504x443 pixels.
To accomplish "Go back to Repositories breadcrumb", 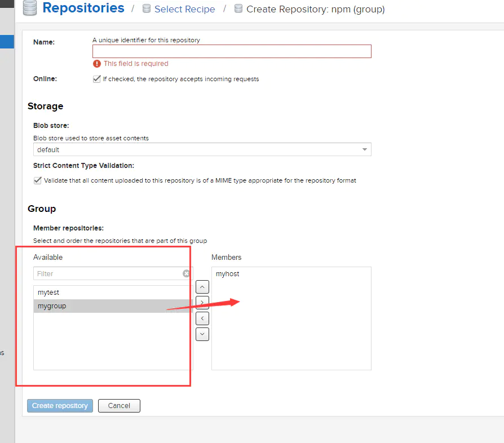I will click(83, 8).
